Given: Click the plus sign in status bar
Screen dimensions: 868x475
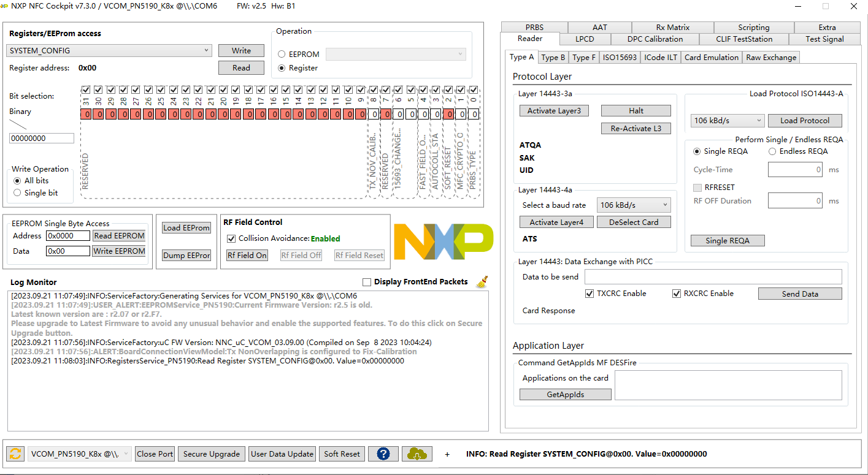Looking at the screenshot, I should [447, 454].
